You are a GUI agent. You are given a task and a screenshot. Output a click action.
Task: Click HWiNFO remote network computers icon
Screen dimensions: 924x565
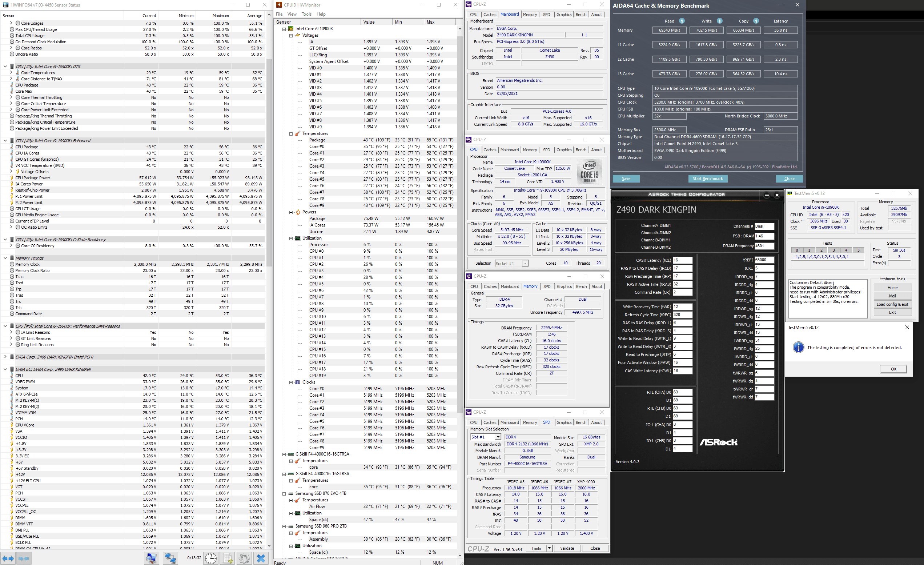point(170,558)
